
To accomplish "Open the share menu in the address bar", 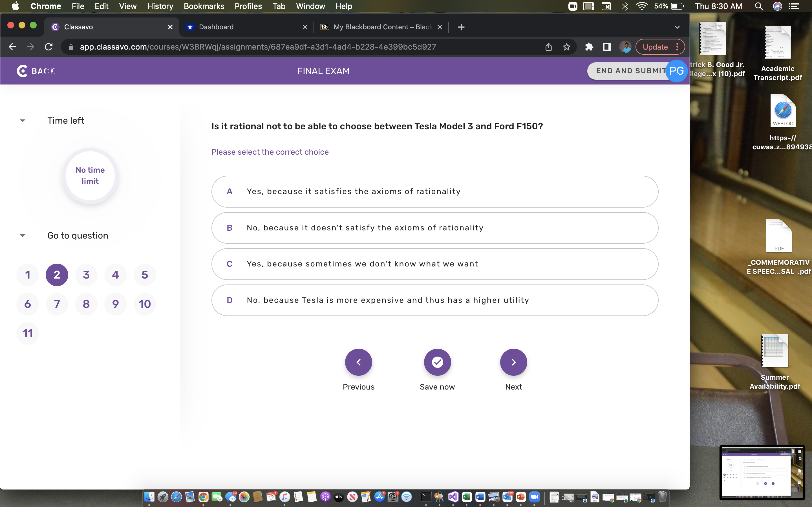I will 548,47.
